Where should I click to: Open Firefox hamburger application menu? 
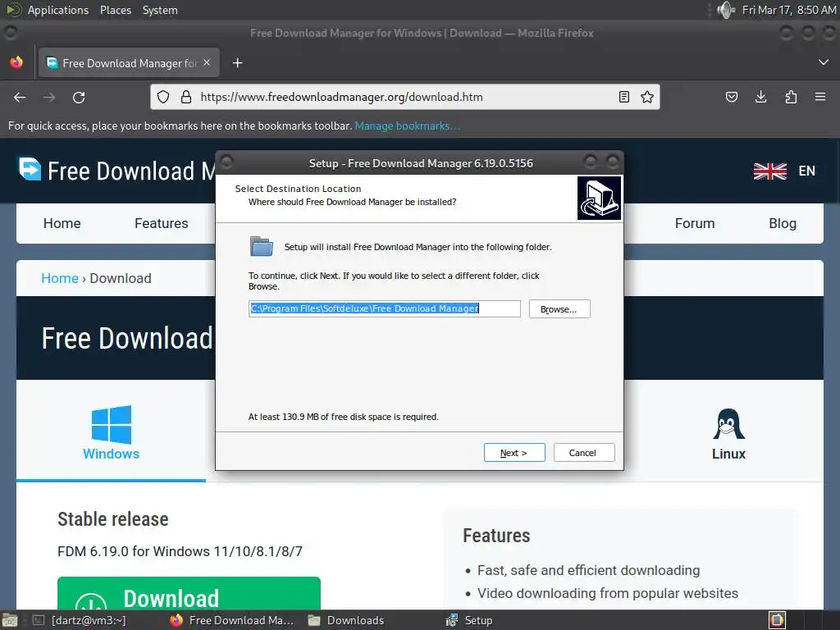pyautogui.click(x=820, y=97)
